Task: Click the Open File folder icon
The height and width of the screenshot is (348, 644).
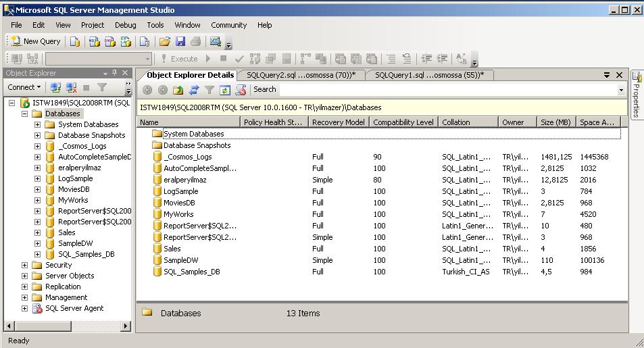Action: click(x=165, y=41)
